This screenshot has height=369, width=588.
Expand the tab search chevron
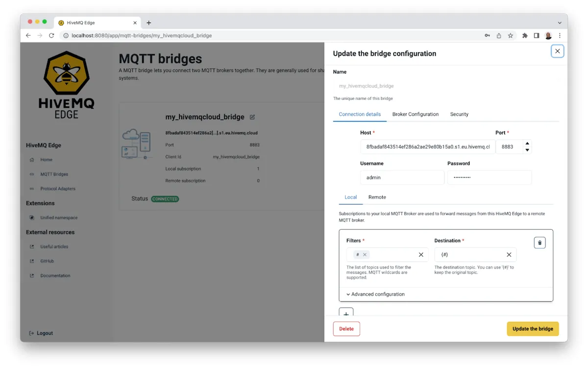point(560,23)
